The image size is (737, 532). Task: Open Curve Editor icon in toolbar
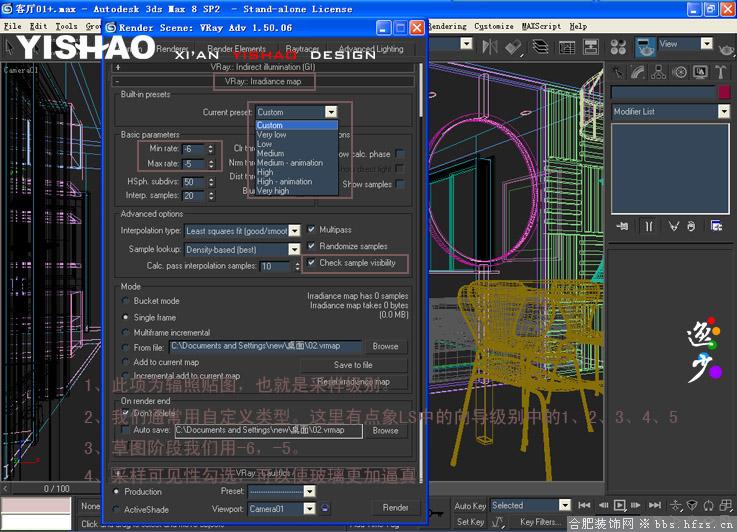tap(567, 47)
